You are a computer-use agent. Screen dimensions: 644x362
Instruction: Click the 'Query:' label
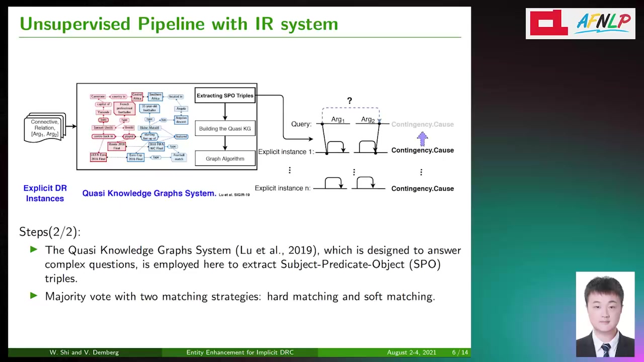(x=301, y=124)
